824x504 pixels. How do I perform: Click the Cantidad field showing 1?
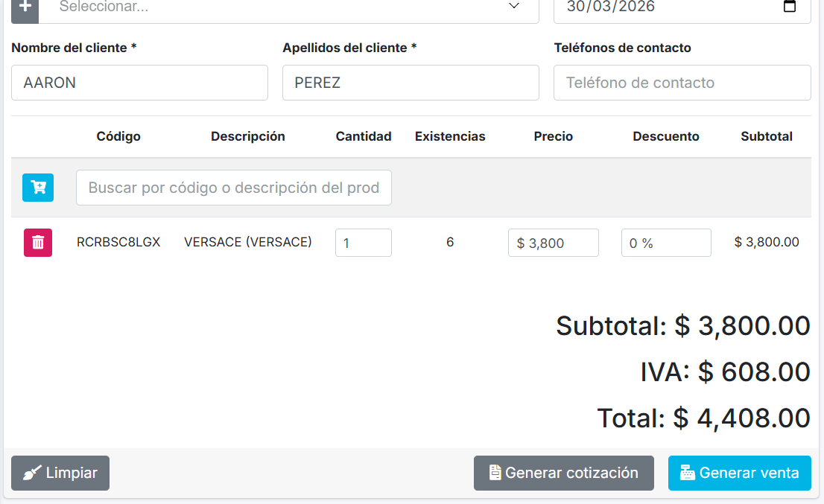[x=363, y=243]
